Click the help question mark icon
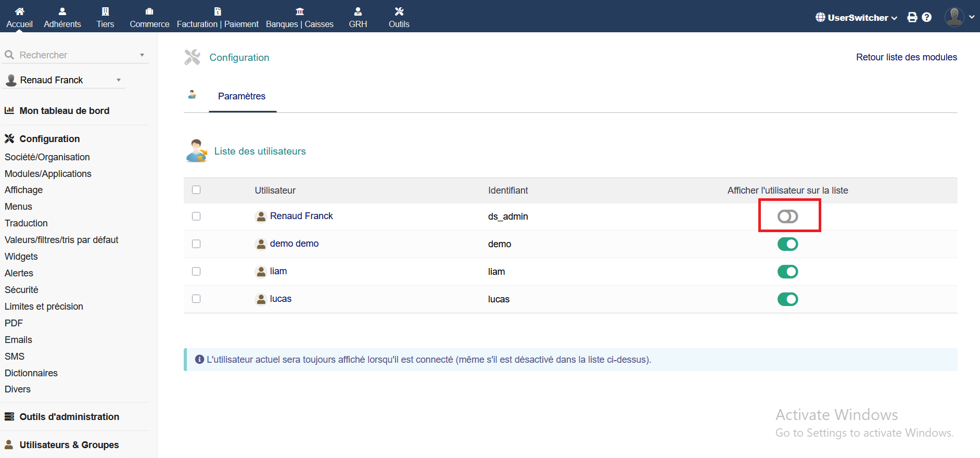This screenshot has height=458, width=980. pos(926,17)
